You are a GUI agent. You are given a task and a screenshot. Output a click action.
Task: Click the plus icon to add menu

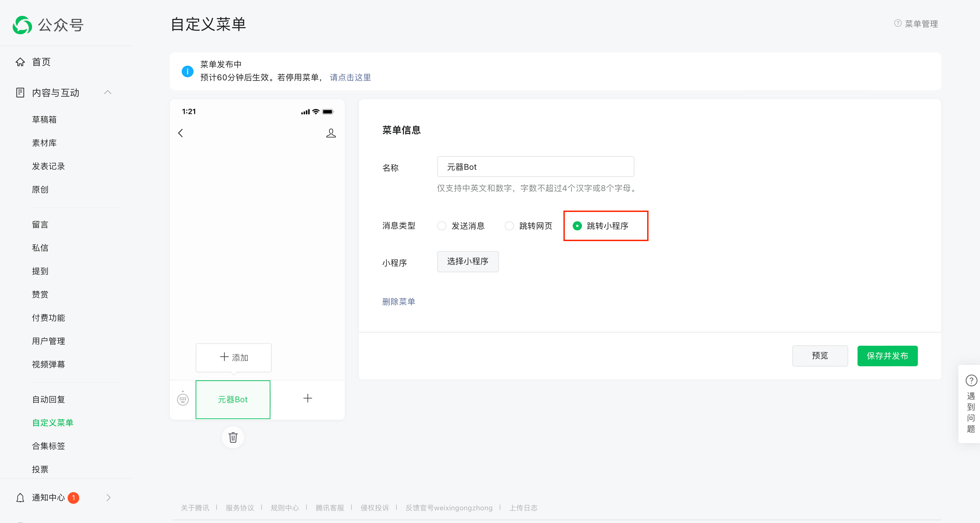(x=308, y=398)
